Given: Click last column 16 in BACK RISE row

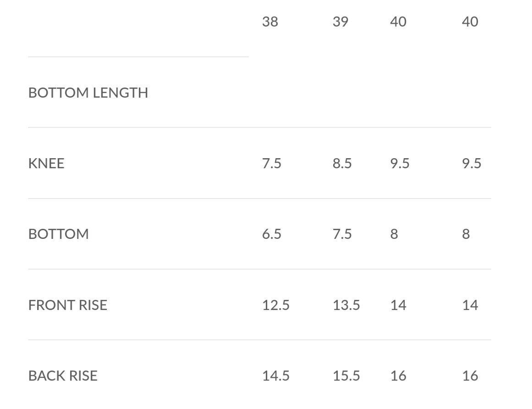Looking at the screenshot, I should (x=470, y=376).
